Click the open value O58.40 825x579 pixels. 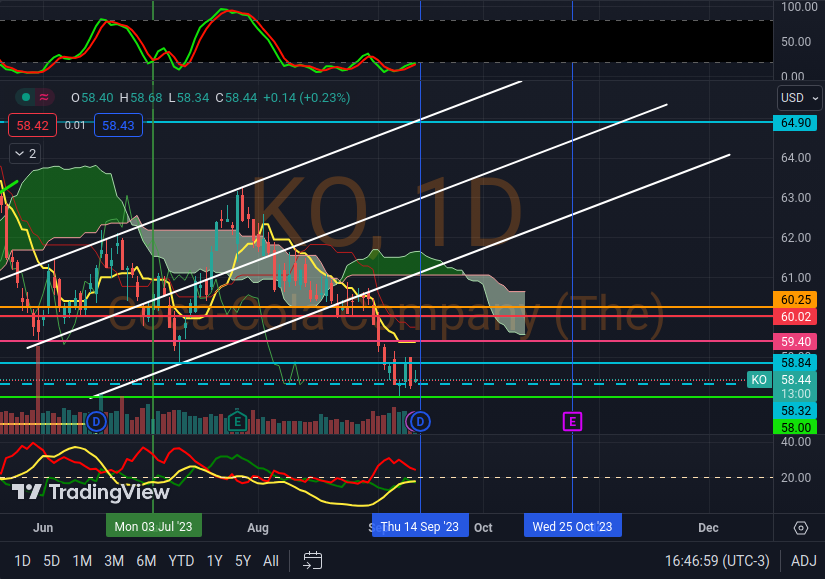click(92, 98)
